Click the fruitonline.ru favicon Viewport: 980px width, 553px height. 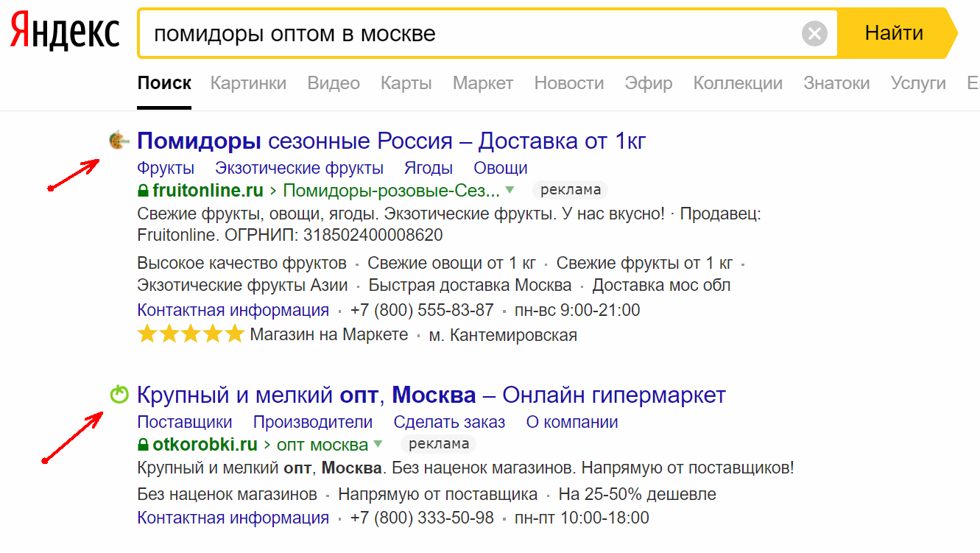(x=119, y=140)
